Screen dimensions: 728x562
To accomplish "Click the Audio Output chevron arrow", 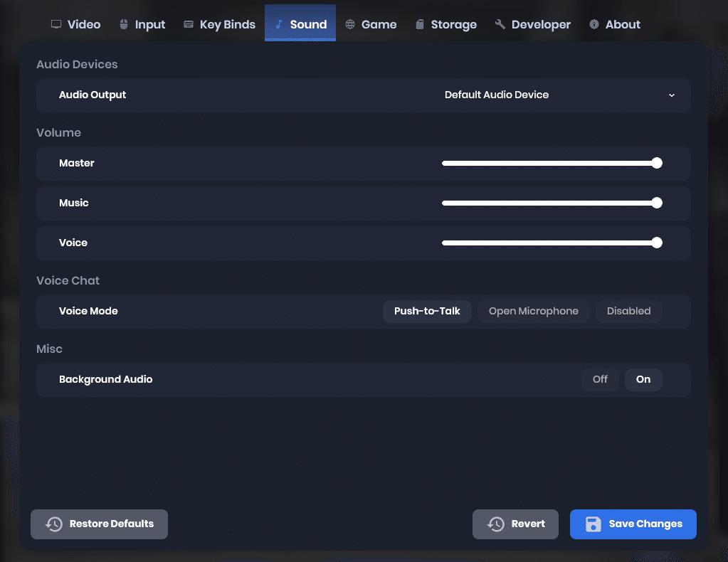I will 671,95.
